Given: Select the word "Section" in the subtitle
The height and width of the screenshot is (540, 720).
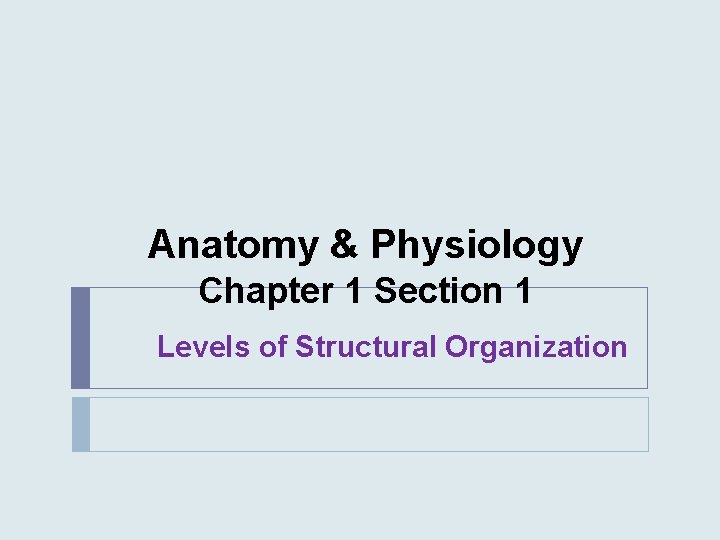Looking at the screenshot, I should pos(439,290).
